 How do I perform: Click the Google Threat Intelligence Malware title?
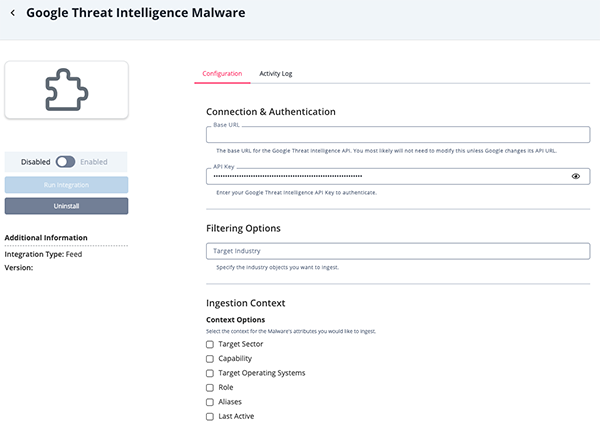[135, 13]
